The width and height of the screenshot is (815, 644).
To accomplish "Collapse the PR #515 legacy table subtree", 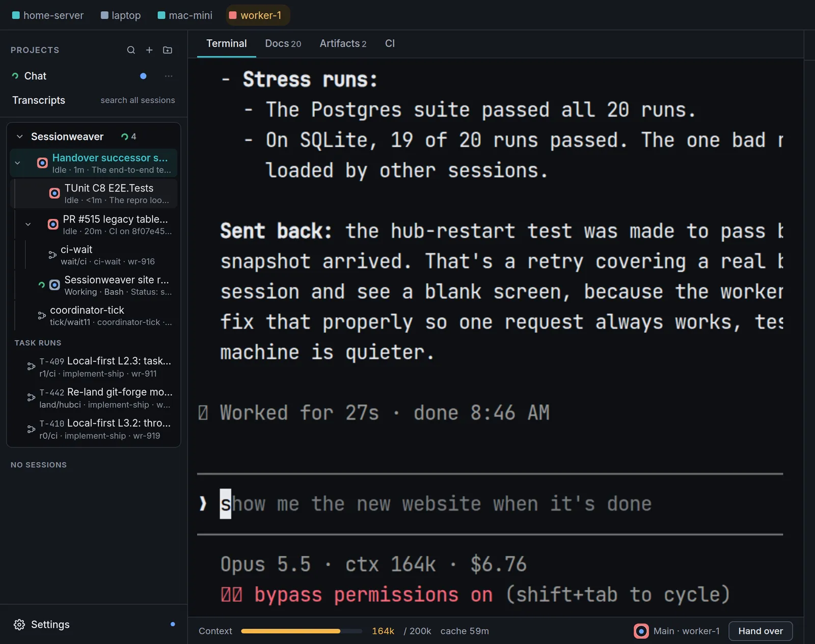I will (28, 225).
